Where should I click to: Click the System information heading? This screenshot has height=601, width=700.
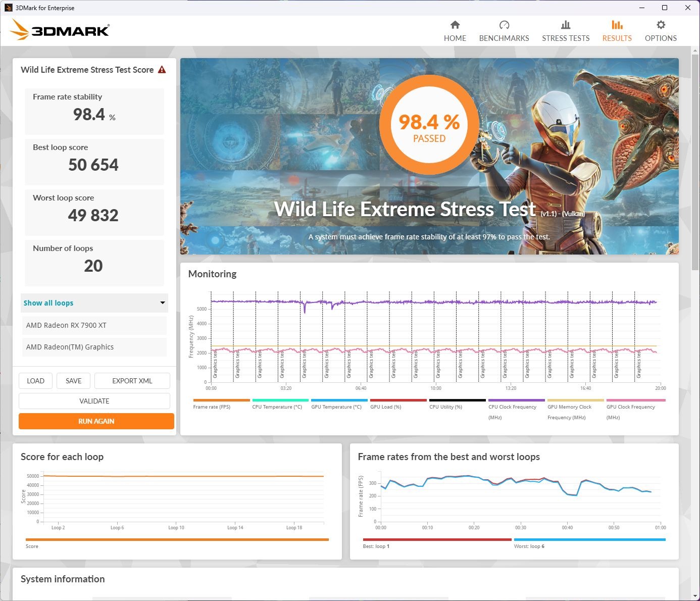(63, 579)
